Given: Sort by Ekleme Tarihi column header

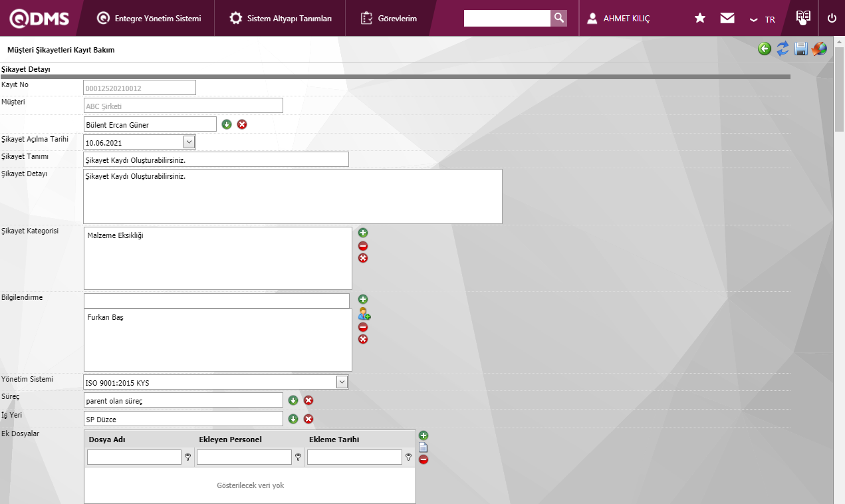Looking at the screenshot, I should [334, 440].
